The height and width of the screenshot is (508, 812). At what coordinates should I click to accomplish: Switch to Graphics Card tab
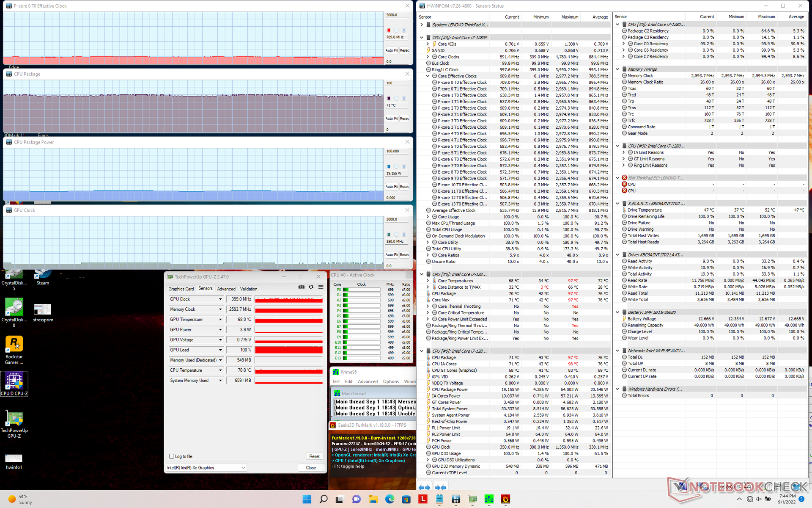(181, 289)
